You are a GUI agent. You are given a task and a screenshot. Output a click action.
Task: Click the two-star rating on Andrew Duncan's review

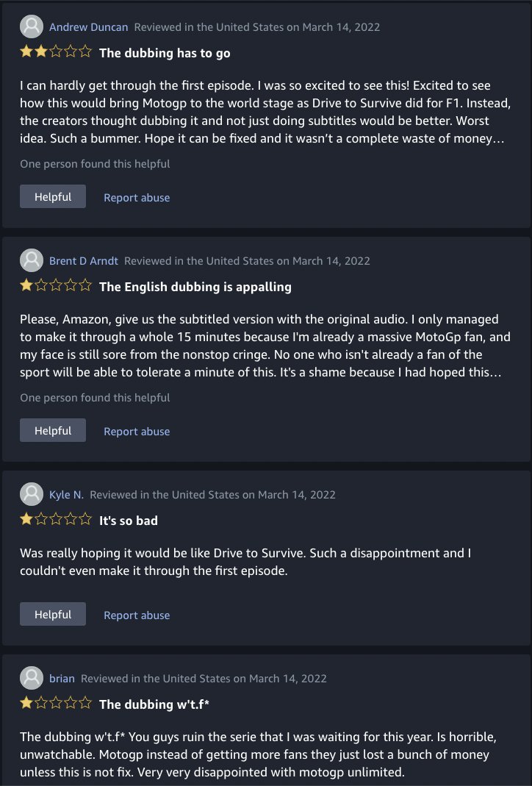point(56,51)
